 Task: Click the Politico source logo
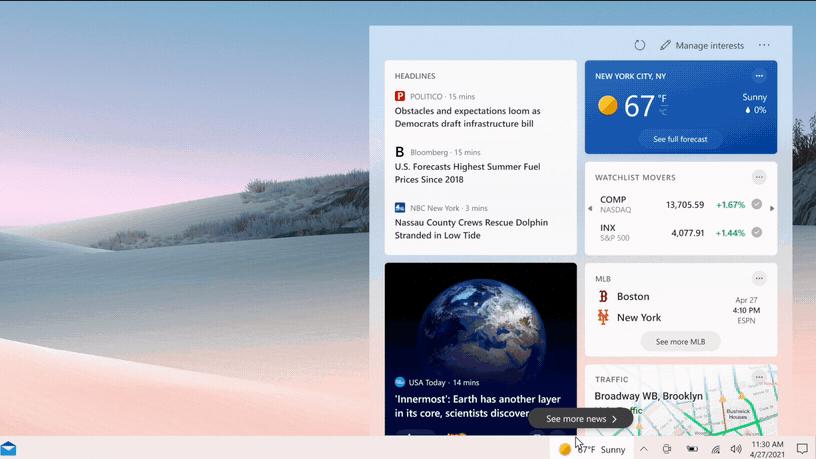pyautogui.click(x=400, y=96)
